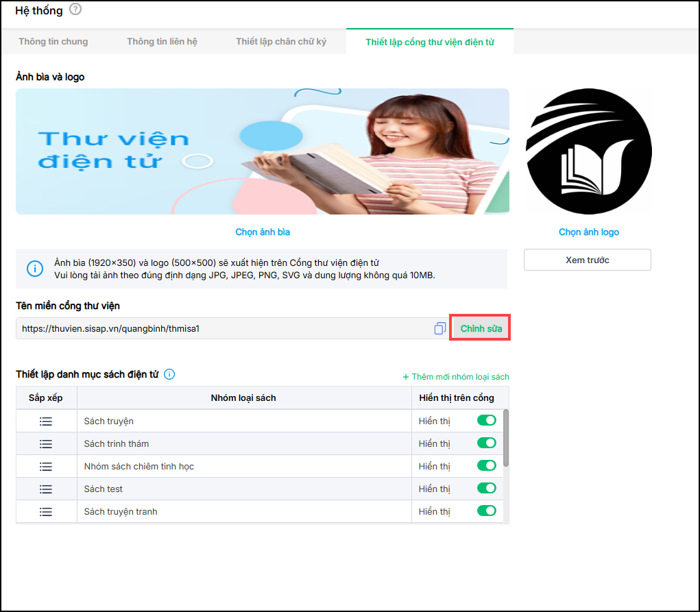Click reorder handle for Nhóm sách chiêm tinh học
The image size is (700, 612).
point(46,467)
